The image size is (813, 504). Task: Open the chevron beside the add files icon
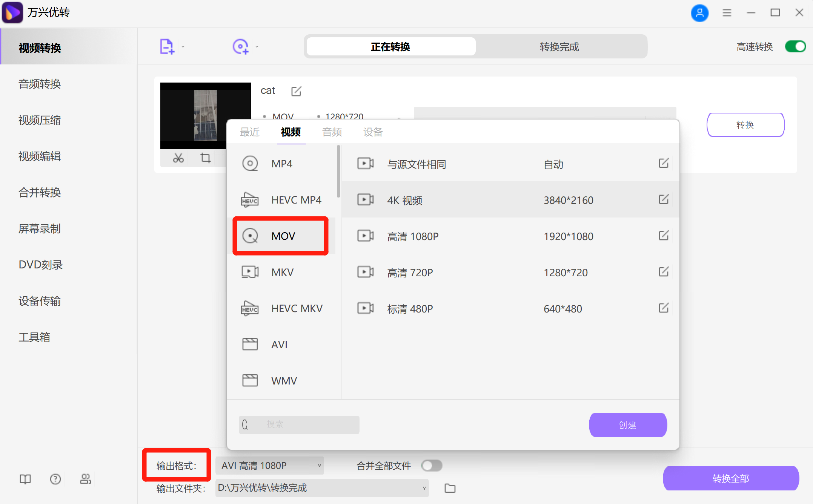coord(183,46)
